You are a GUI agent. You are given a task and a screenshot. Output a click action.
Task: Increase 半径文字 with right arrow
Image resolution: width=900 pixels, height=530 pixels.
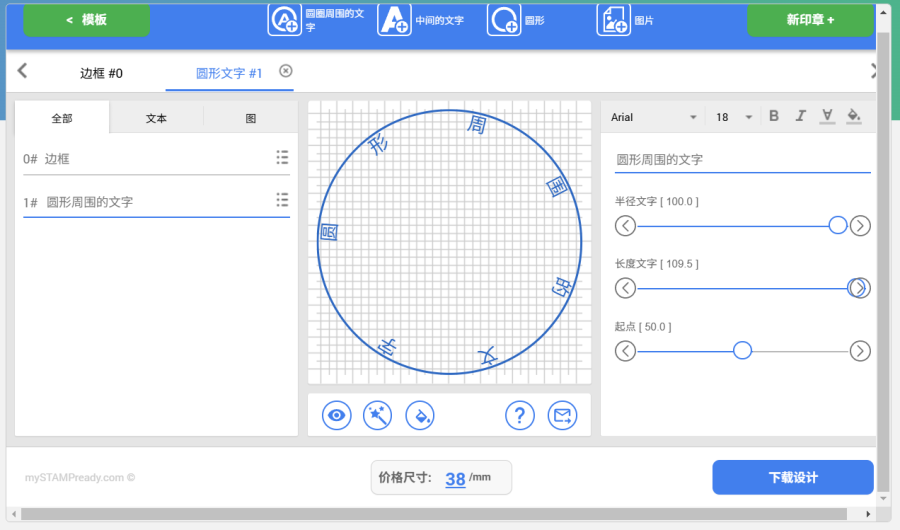coord(860,226)
